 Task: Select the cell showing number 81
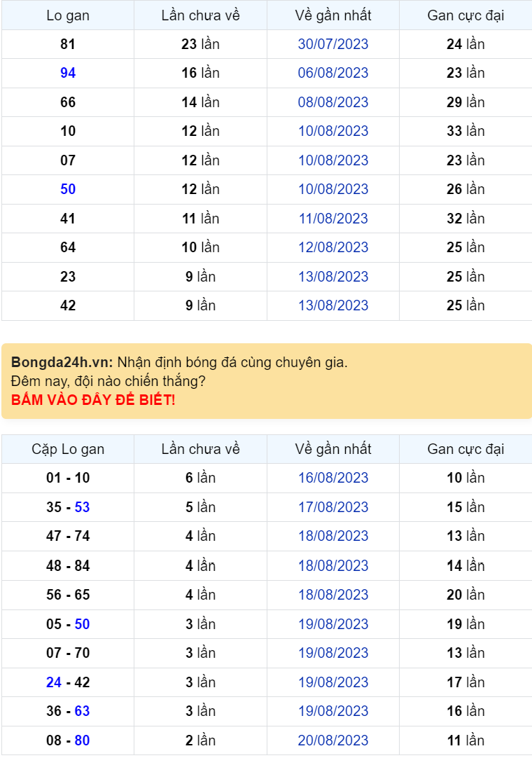coord(68,44)
